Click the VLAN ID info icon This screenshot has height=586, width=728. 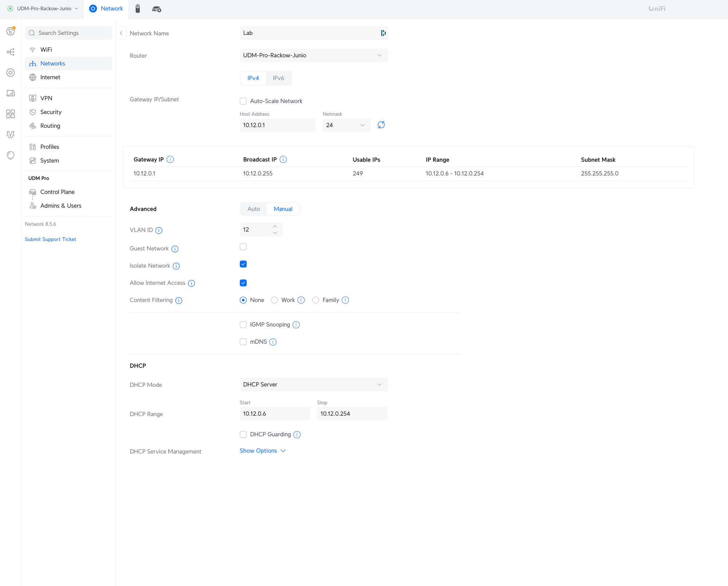[x=159, y=230]
